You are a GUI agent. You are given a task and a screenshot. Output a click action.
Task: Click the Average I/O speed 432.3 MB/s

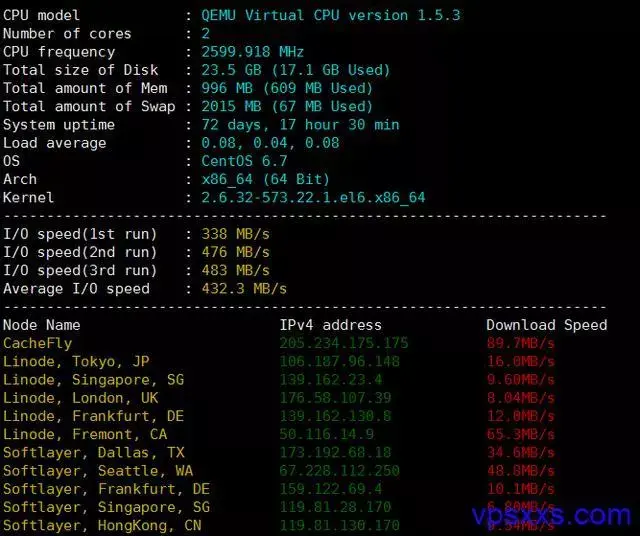pyautogui.click(x=244, y=289)
